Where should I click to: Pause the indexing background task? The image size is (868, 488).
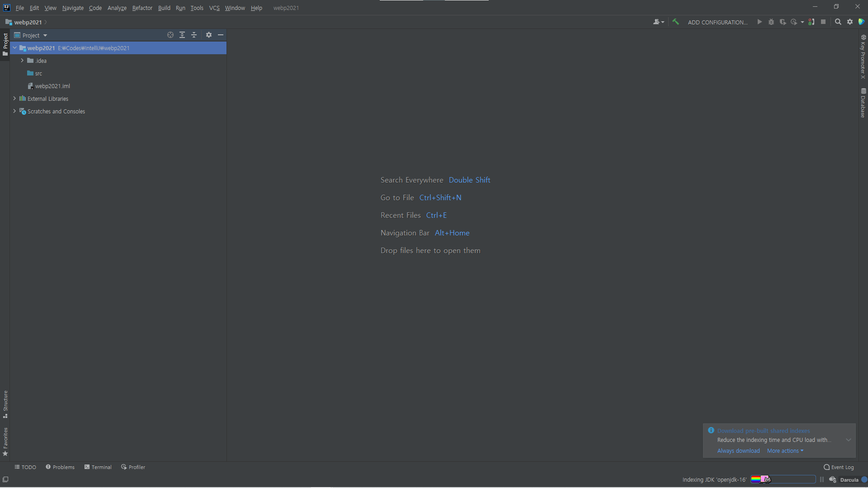click(x=822, y=480)
